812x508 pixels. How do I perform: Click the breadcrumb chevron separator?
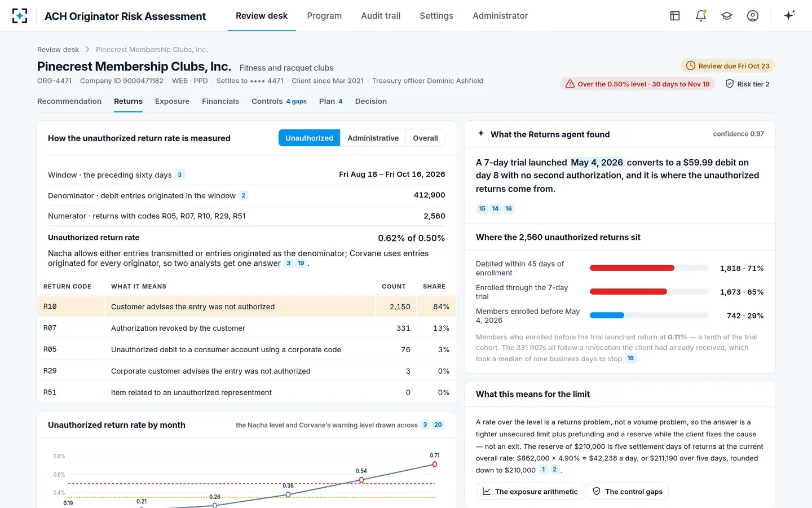[87, 50]
